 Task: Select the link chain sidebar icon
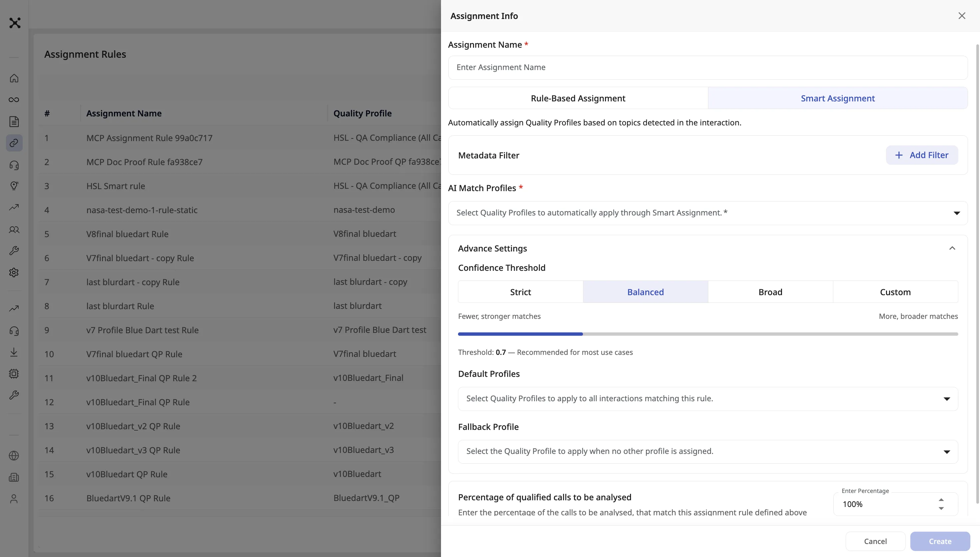pyautogui.click(x=14, y=143)
